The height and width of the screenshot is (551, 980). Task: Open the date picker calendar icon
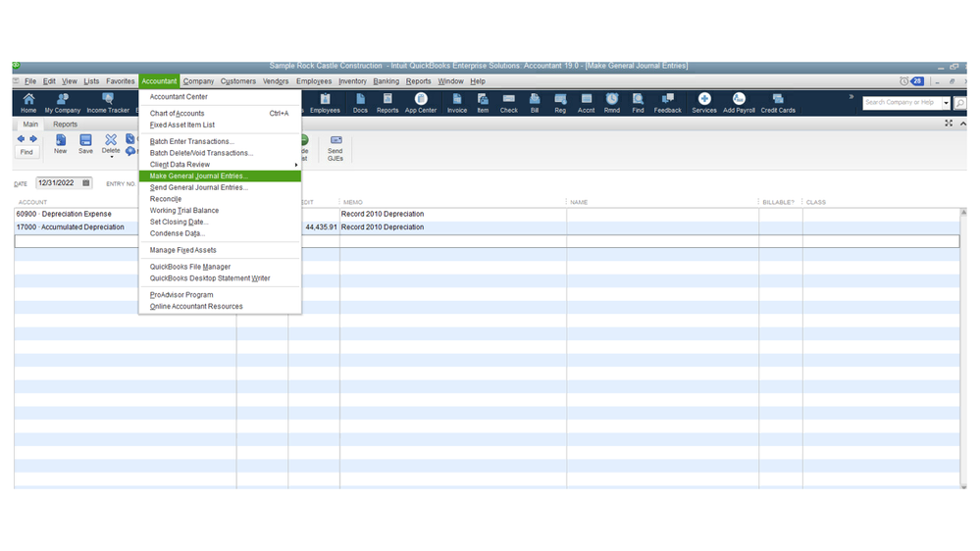[86, 183]
